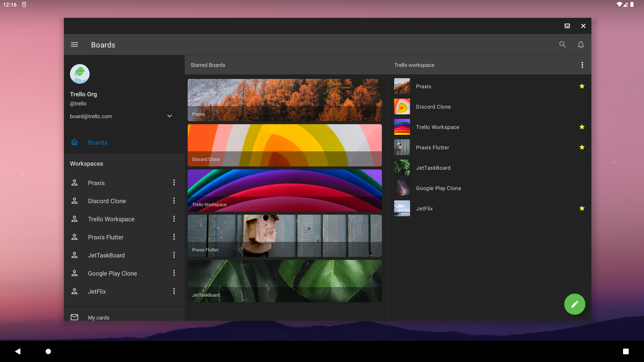Screen dimensions: 644x362
Task: Open JetFlix in Trello workspace list
Action: click(490, 208)
